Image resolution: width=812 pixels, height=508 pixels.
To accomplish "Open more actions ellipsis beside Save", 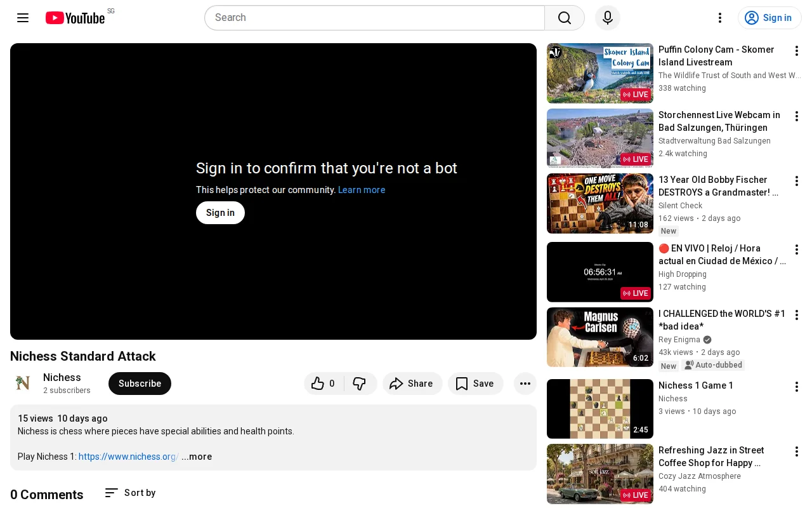I will pos(525,384).
